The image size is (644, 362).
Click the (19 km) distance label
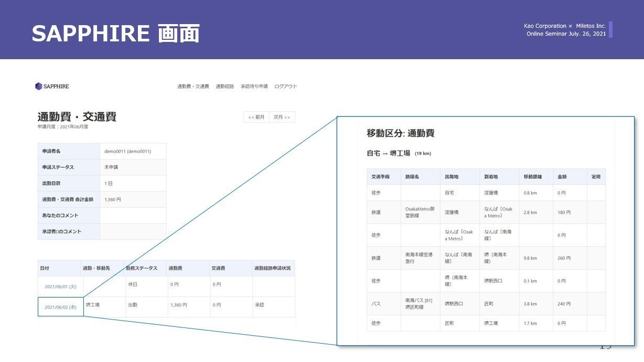(423, 154)
